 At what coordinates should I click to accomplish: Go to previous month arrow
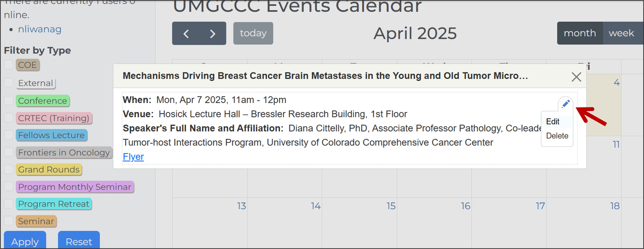pyautogui.click(x=186, y=33)
